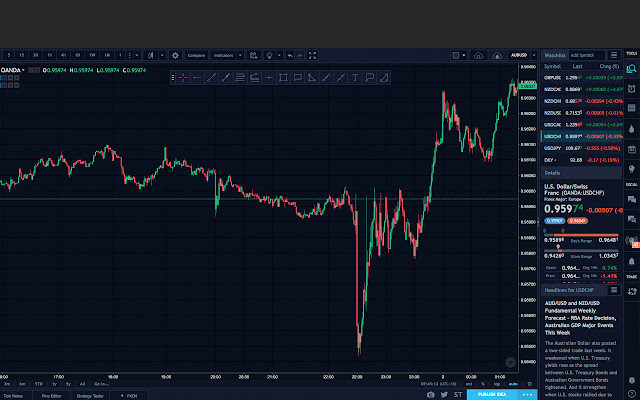The width and height of the screenshot is (640, 400).
Task: Click the candlestick chart style icon
Action: pos(151,56)
